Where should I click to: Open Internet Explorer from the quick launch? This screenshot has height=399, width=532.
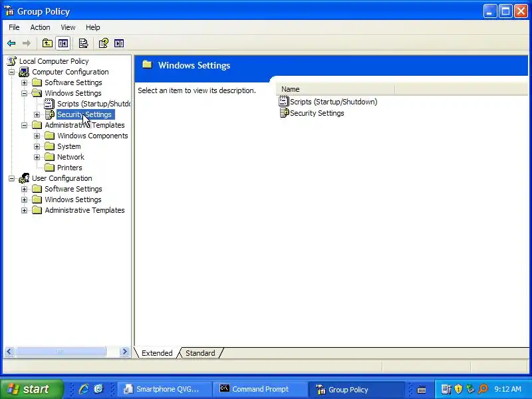coord(84,389)
